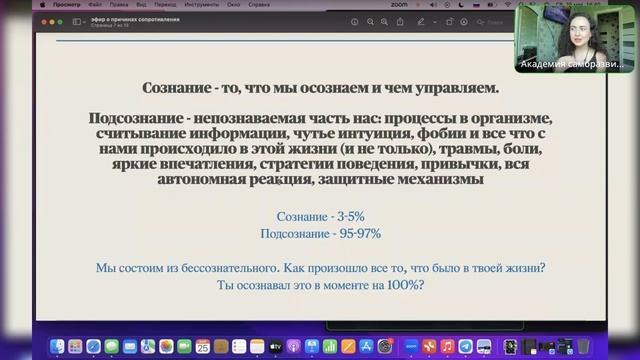Click the share icon in Preview toolbar
The height and width of the screenshot is (360, 640).
point(400,22)
